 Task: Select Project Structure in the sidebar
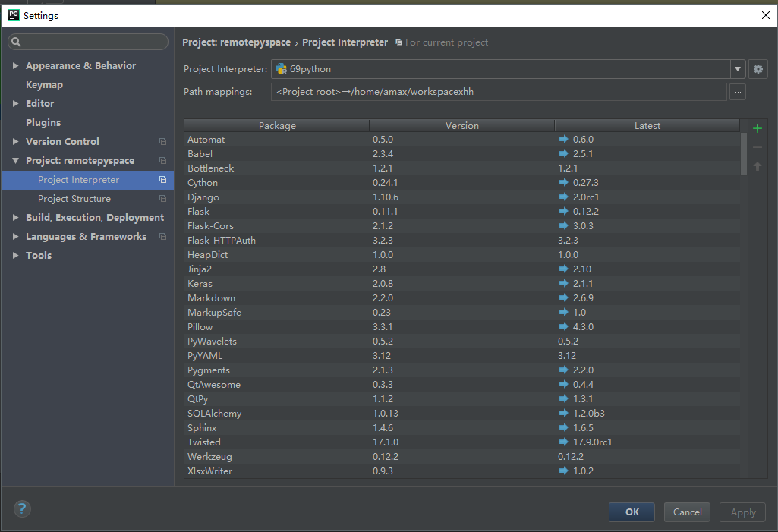pyautogui.click(x=87, y=199)
